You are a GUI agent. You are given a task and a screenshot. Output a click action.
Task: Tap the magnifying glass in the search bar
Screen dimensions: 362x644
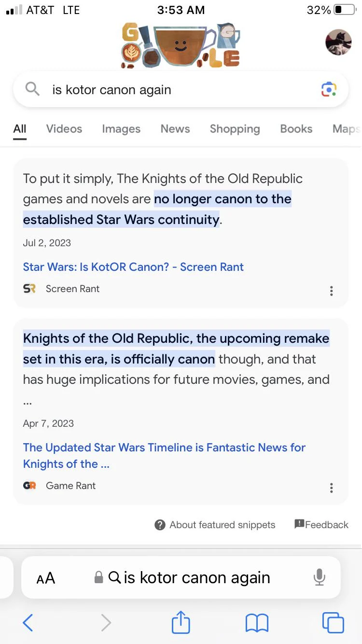tap(31, 89)
